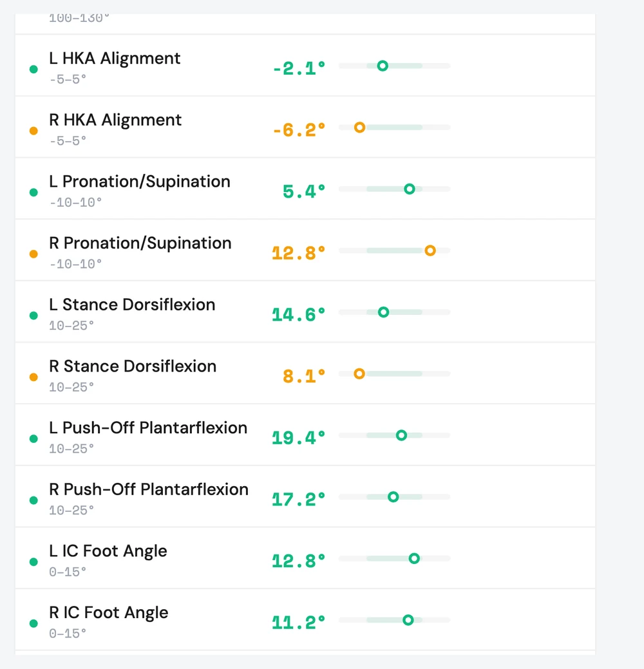Click the green status dot for L Push-Off Plantarflexion
Screen dimensions: 644x669
[x=33, y=438]
